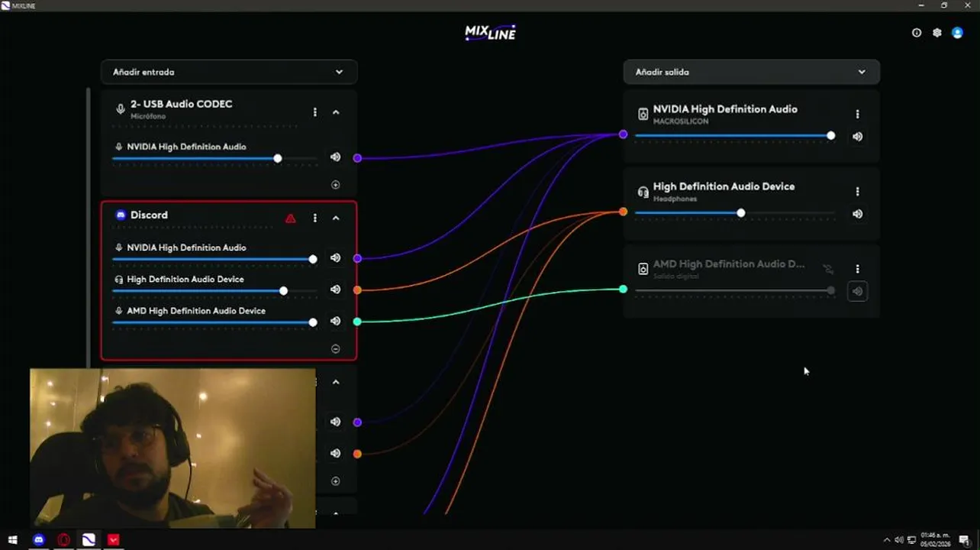Click NVIDIA output speaker device icon
Screen dimensions: 980x550
point(643,115)
